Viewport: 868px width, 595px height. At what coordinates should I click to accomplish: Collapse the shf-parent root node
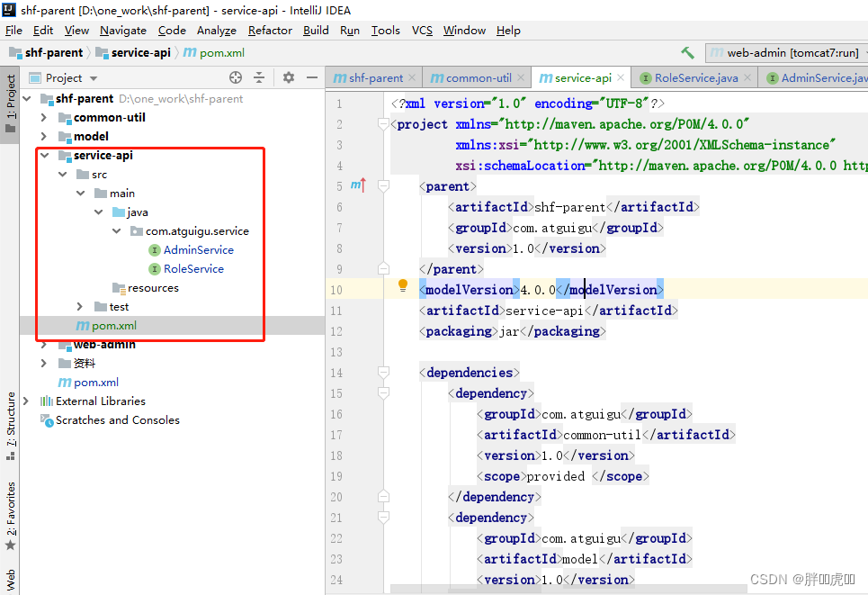[27, 99]
